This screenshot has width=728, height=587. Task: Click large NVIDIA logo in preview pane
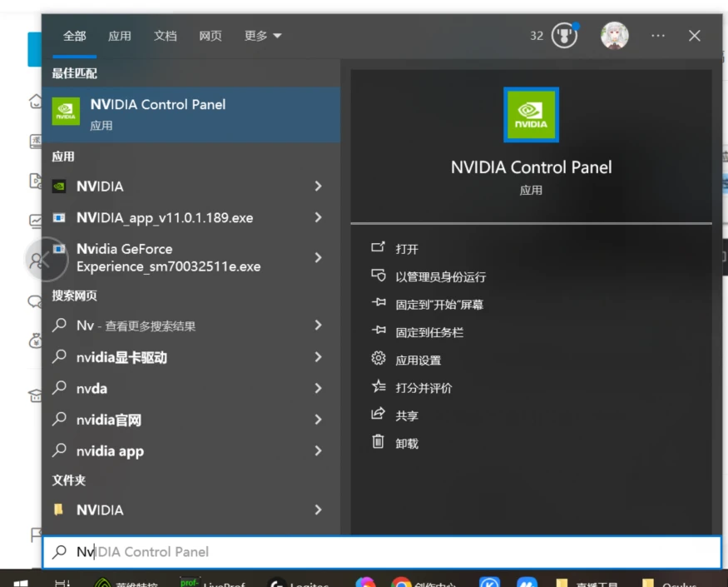click(x=531, y=115)
